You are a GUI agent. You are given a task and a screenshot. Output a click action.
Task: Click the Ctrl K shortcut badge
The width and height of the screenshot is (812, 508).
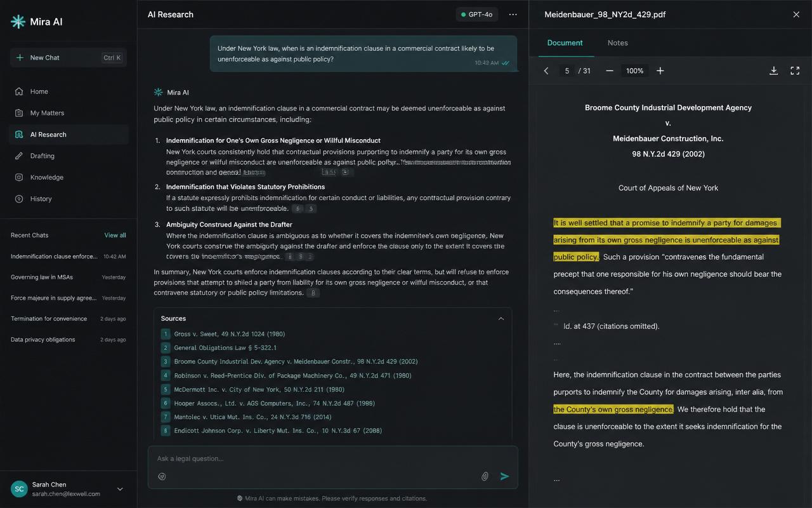tap(112, 58)
